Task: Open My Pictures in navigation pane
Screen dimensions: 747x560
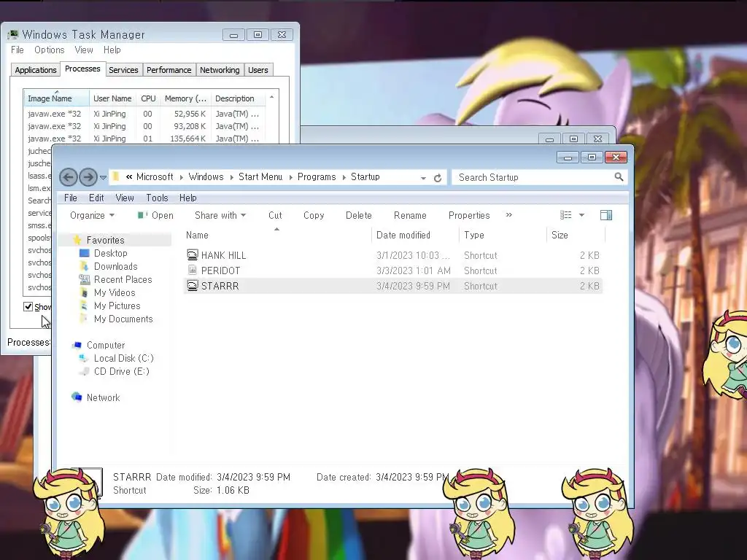Action: tap(117, 306)
